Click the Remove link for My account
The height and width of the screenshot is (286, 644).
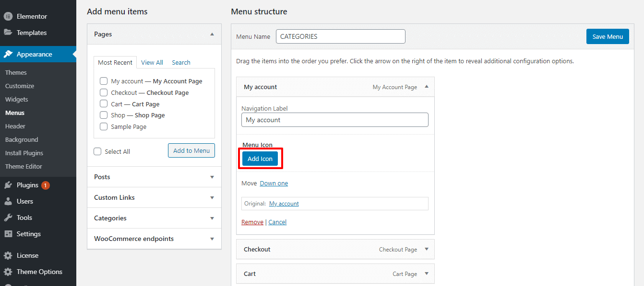pos(252,222)
